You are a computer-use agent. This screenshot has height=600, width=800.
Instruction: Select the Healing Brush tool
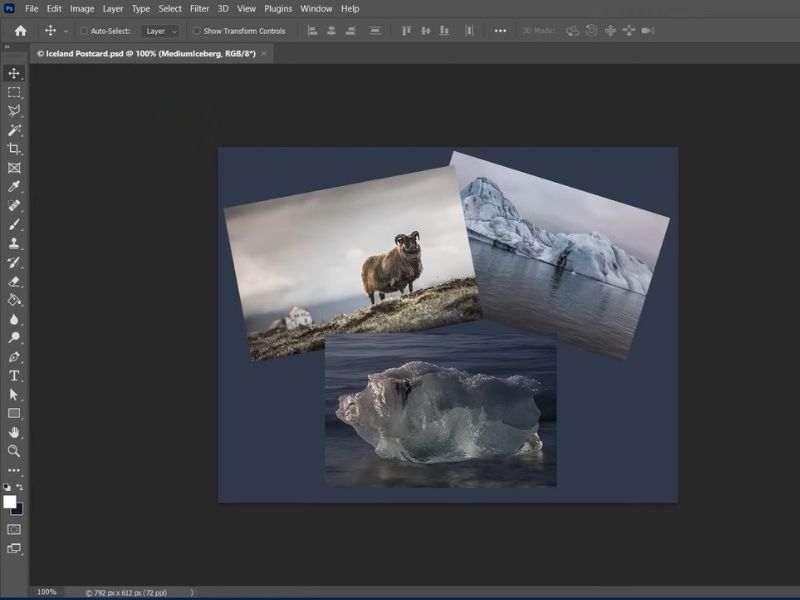(14, 205)
